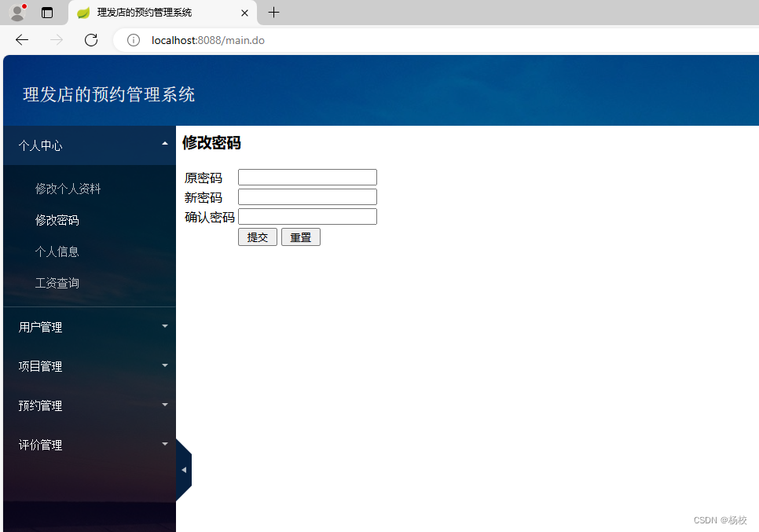
Task: Click the 原密码 label
Action: [203, 178]
